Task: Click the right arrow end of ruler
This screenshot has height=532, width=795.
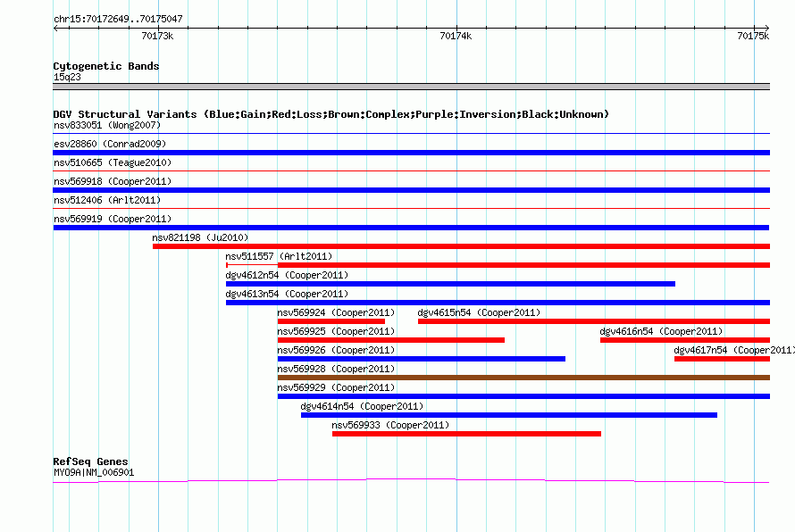Action: pyautogui.click(x=766, y=29)
